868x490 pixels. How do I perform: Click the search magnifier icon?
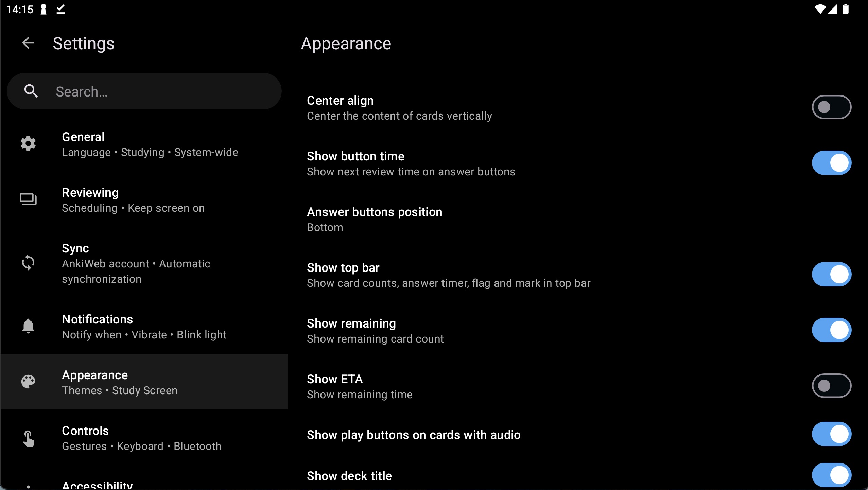[x=31, y=91]
